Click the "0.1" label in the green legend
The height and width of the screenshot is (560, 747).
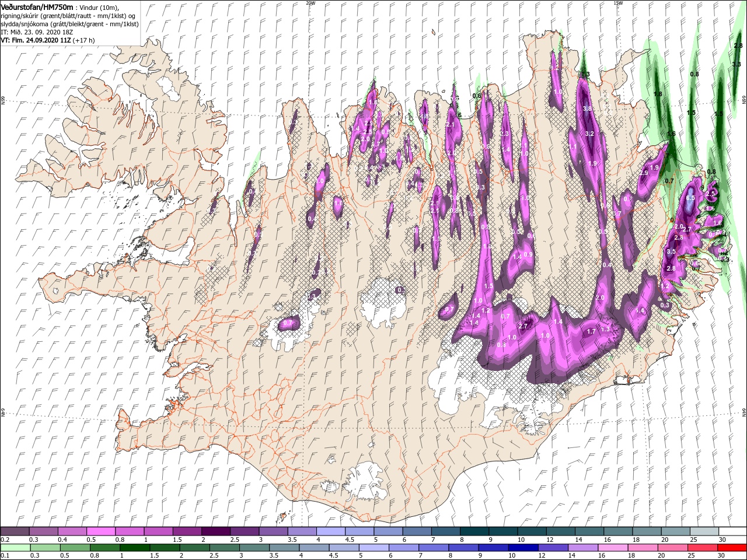5,556
